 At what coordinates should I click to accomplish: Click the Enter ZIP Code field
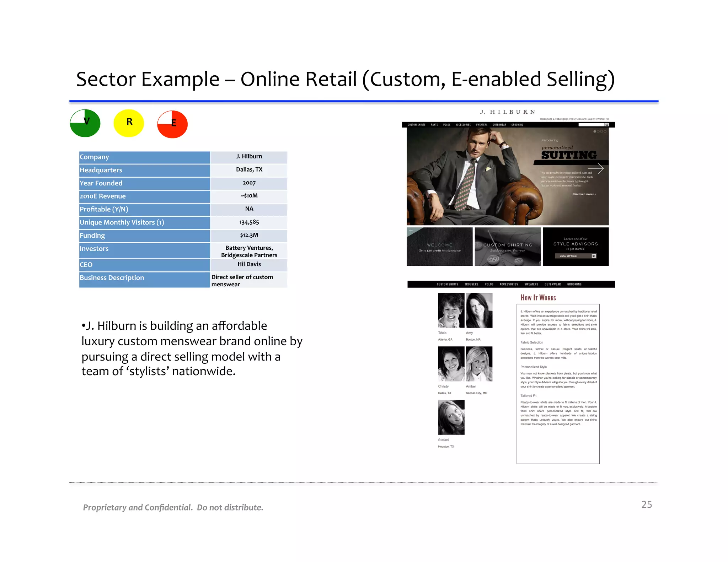click(573, 256)
